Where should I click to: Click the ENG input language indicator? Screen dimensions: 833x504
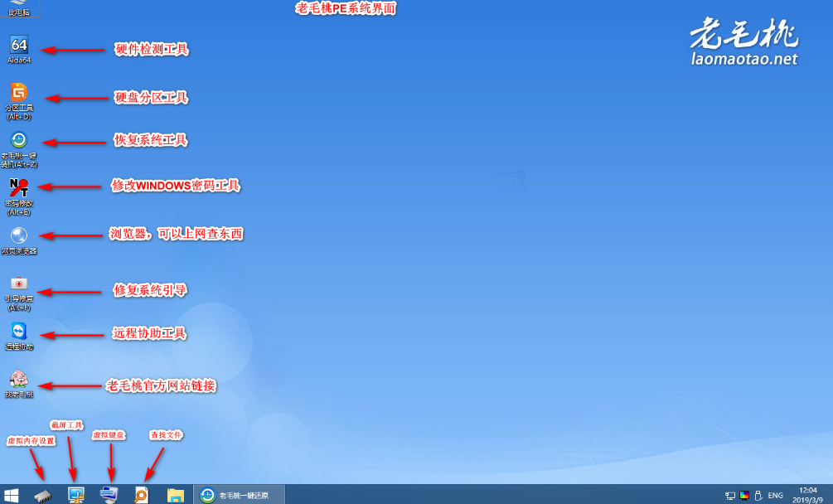point(775,495)
